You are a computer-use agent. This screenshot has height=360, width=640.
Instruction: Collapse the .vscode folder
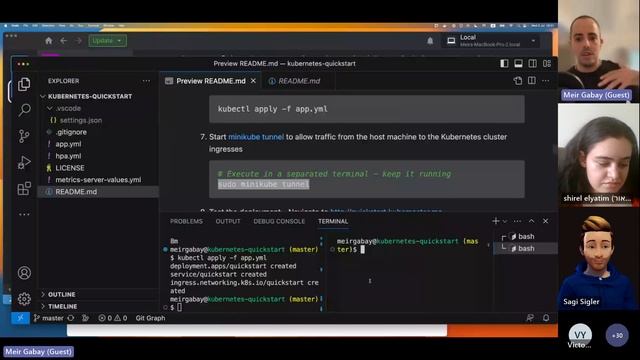click(69, 108)
